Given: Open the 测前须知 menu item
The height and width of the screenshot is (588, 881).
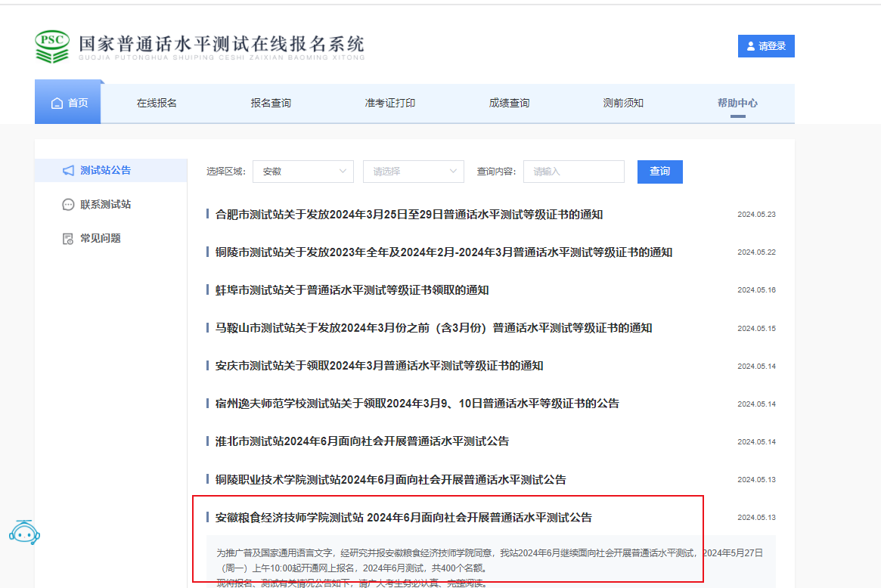Looking at the screenshot, I should click(x=623, y=104).
